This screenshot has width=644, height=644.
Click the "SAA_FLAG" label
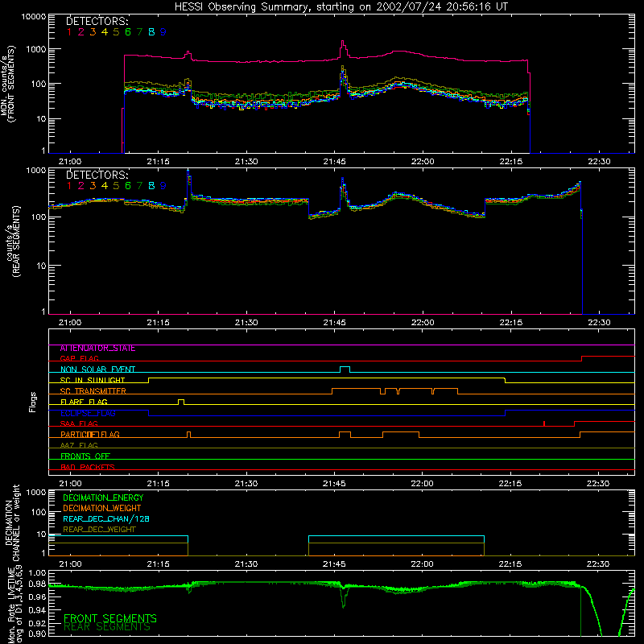[79, 423]
